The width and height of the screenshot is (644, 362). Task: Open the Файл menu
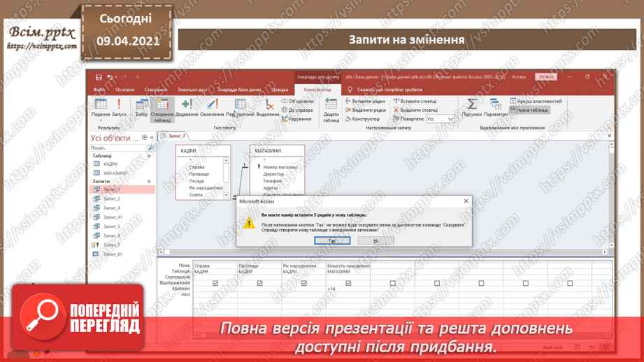click(x=99, y=89)
